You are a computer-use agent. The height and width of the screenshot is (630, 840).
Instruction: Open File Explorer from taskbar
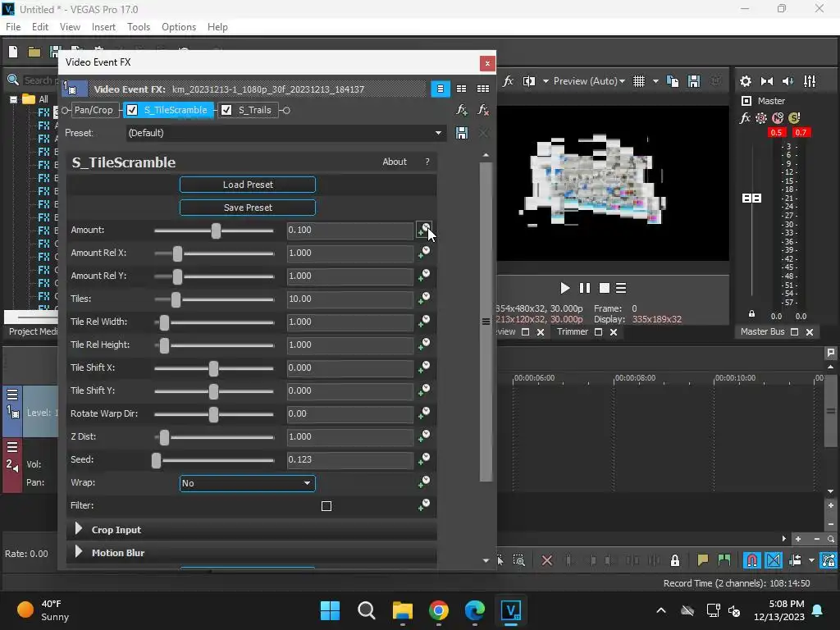pos(402,610)
